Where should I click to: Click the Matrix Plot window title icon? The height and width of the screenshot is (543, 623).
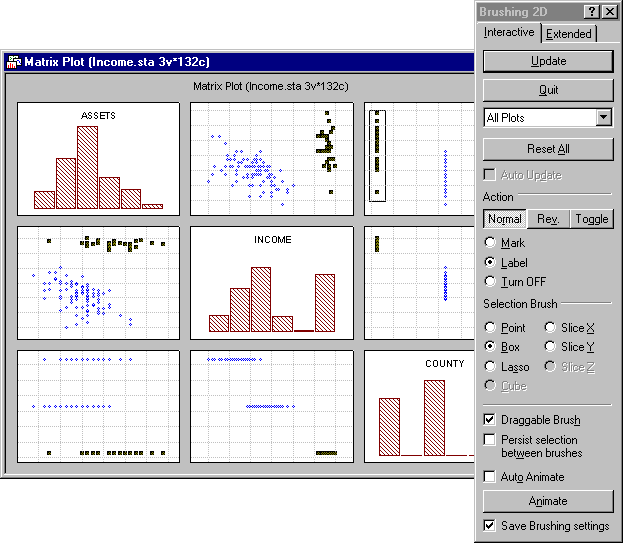(14, 62)
